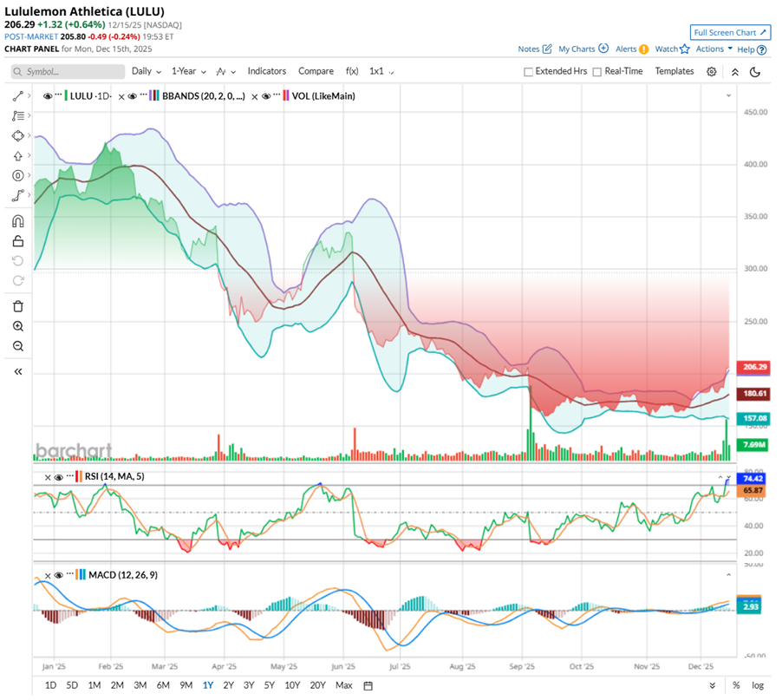782x700 pixels.
Task: Select the freehand path drawing tool
Action: tap(18, 195)
